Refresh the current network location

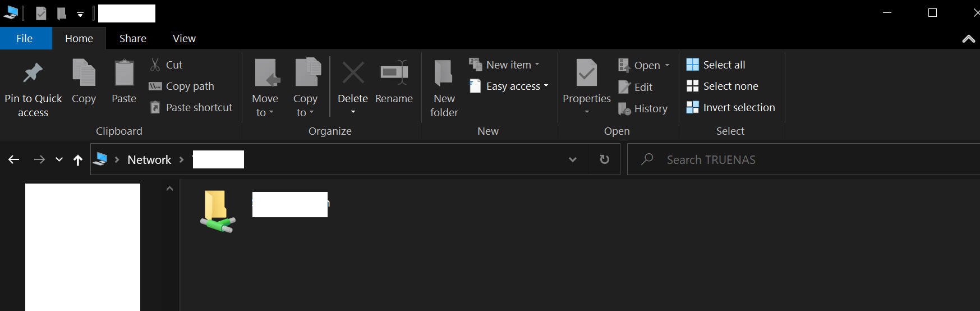point(604,159)
